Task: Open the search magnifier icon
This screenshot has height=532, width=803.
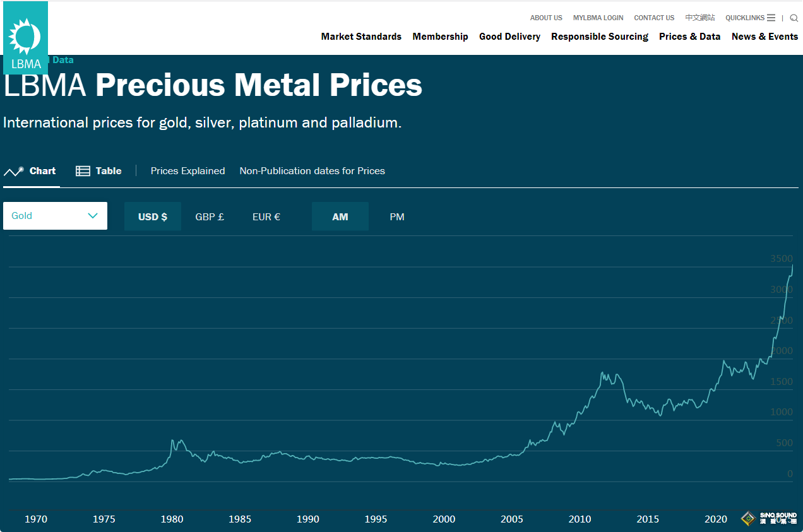Action: click(794, 18)
